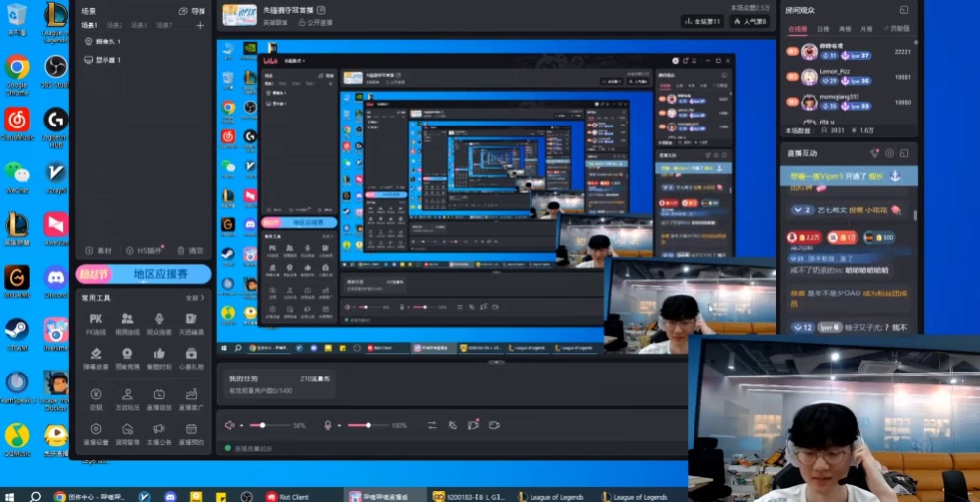Open the 视频连线 video link tool

tap(127, 320)
